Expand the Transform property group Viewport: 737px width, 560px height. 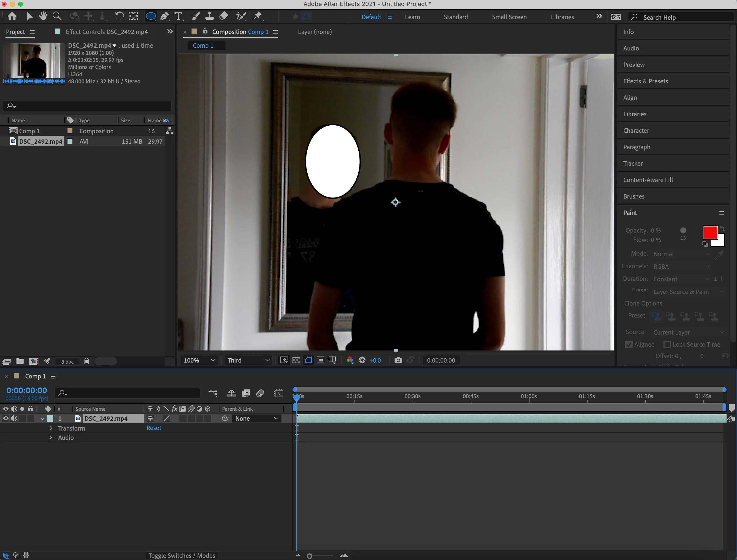click(51, 428)
